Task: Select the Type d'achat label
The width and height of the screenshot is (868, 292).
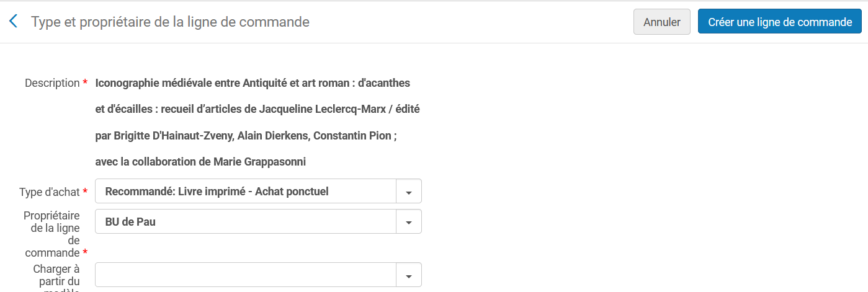Action: (50, 192)
